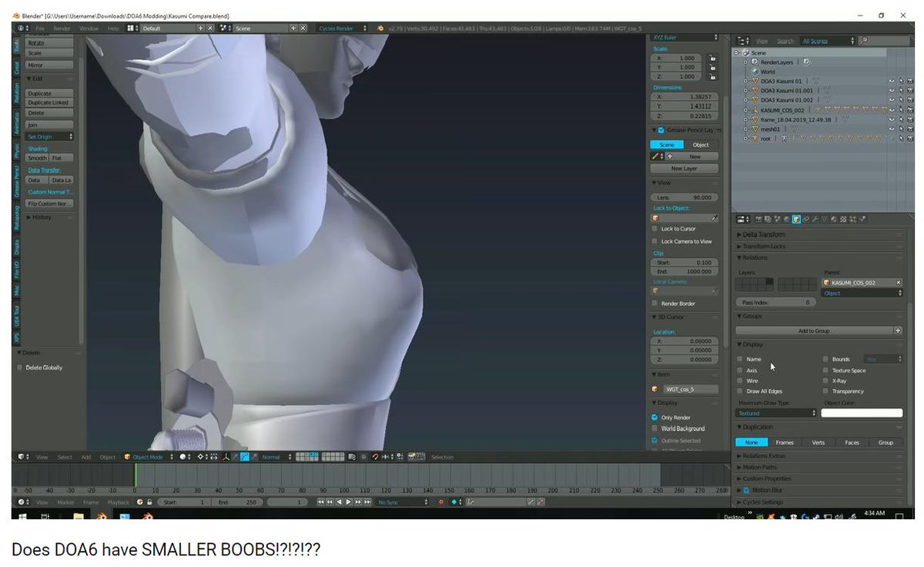
Task: Delete the Default screen layout with the X icon
Action: [210, 28]
